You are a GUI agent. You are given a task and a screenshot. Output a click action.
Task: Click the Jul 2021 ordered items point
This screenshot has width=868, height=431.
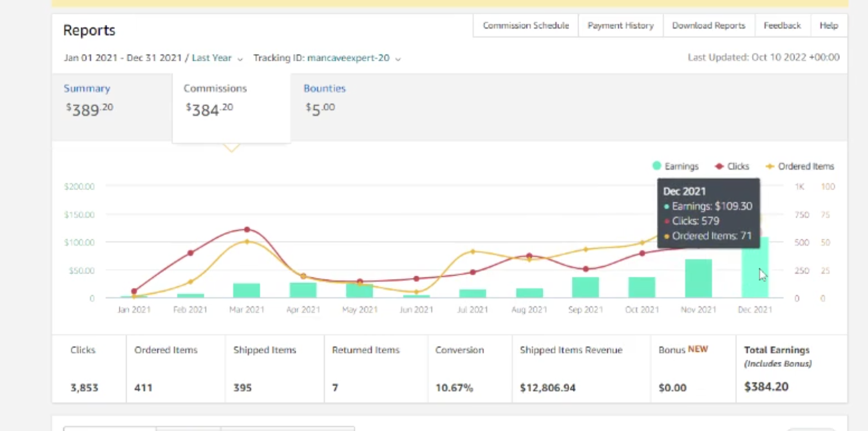coord(472,251)
